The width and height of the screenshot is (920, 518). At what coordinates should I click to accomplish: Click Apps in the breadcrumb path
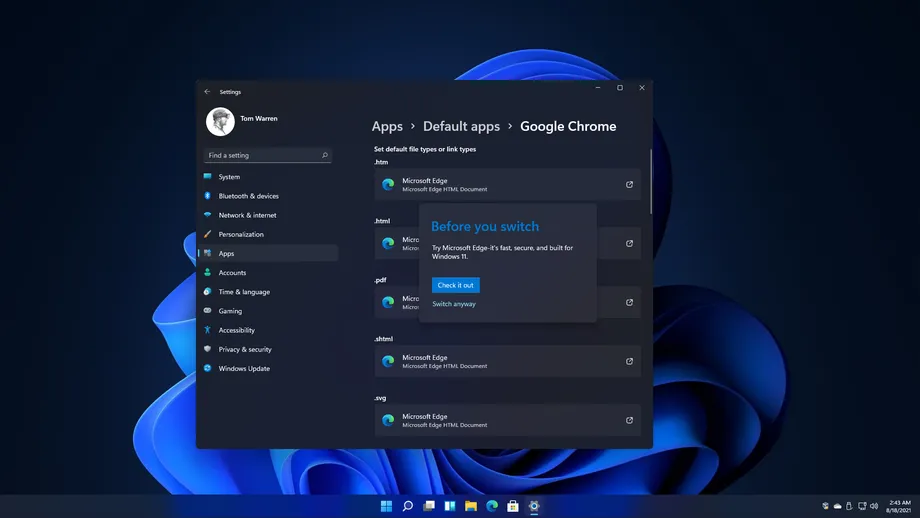point(387,126)
